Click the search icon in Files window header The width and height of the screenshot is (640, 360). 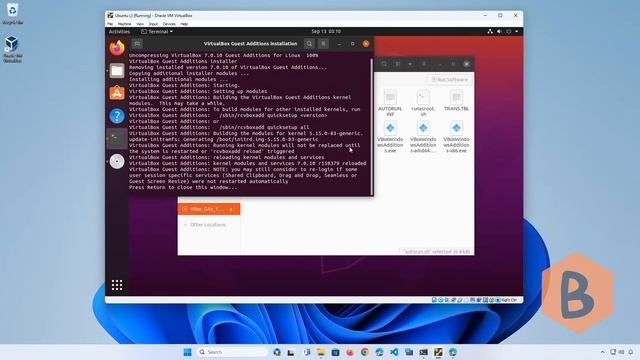pyautogui.click(x=384, y=64)
